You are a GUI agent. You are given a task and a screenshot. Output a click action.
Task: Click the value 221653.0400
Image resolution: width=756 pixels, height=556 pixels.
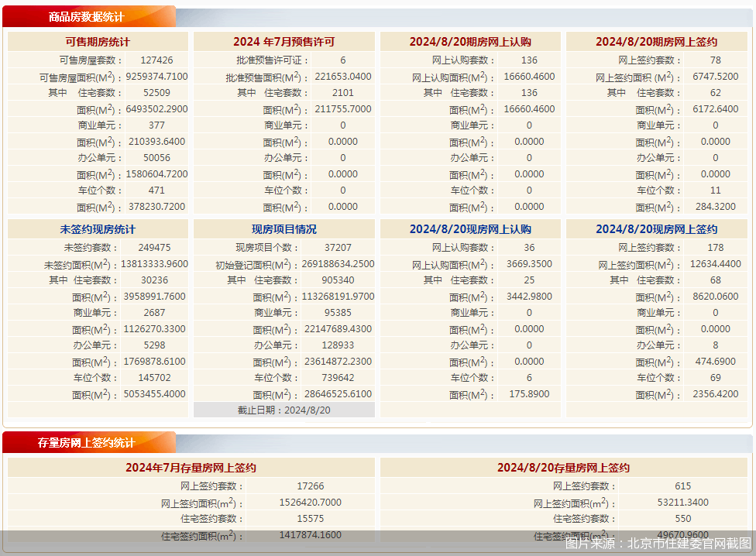343,77
